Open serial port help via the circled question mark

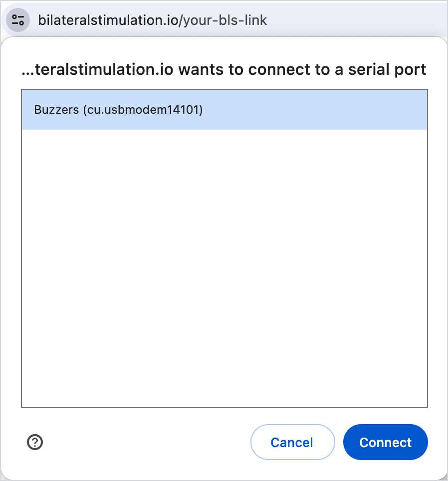coord(34,442)
